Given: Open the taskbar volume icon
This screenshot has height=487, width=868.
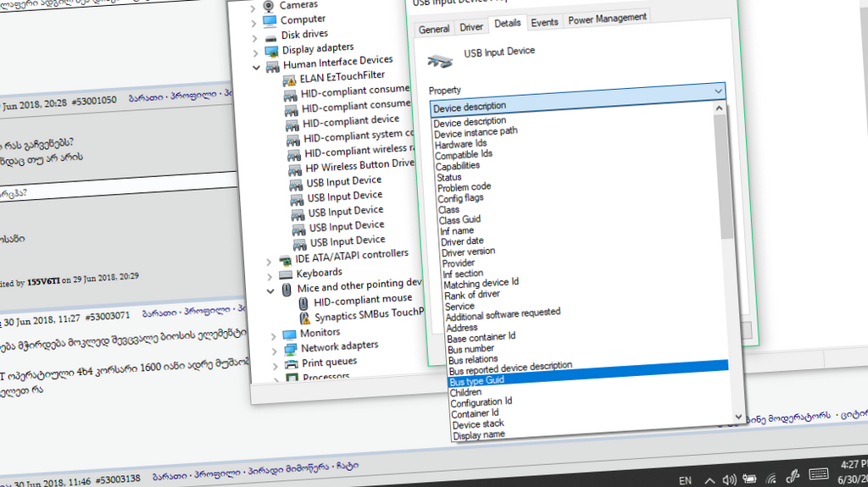Looking at the screenshot, I should 729,480.
